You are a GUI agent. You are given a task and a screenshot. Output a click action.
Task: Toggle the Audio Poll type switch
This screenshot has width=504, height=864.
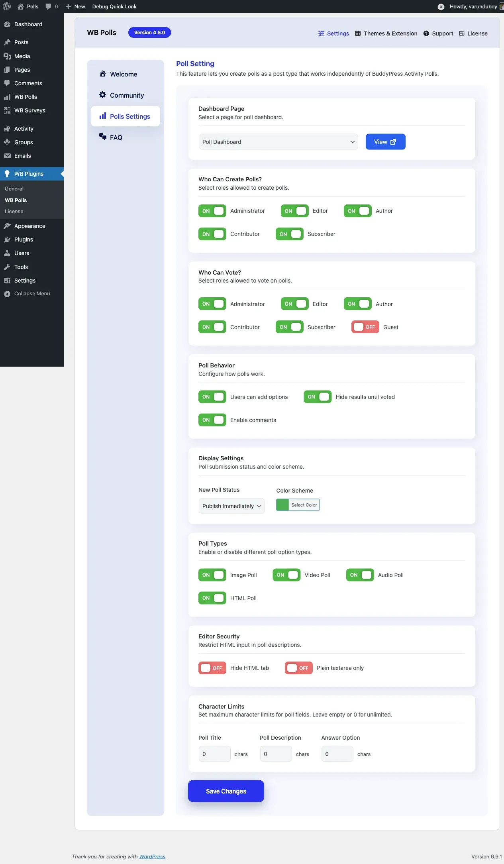360,575
